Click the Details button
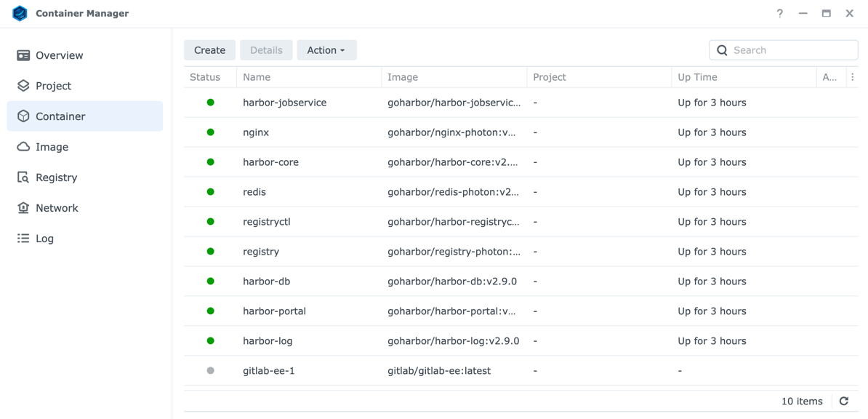Screen dimensions: 868x419 [266, 50]
